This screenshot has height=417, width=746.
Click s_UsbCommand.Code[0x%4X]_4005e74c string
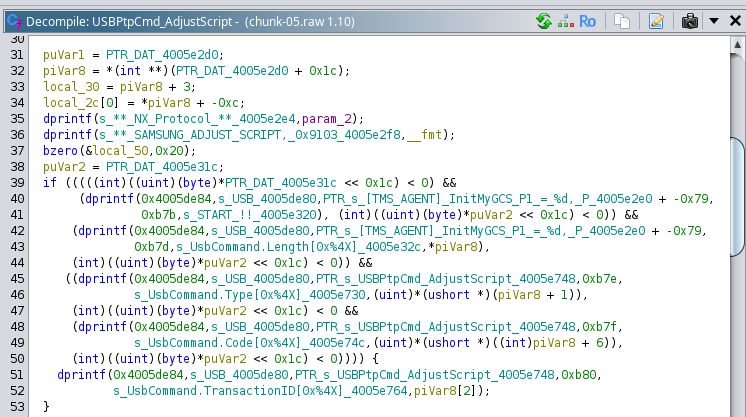[250, 343]
